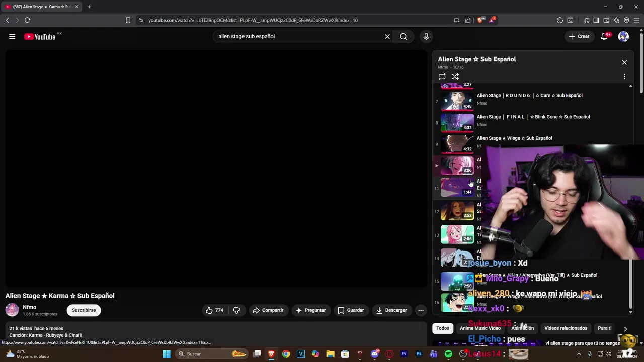Open the YouTube hamburger guide menu
Viewport: 644px width, 362px height.
[12, 36]
